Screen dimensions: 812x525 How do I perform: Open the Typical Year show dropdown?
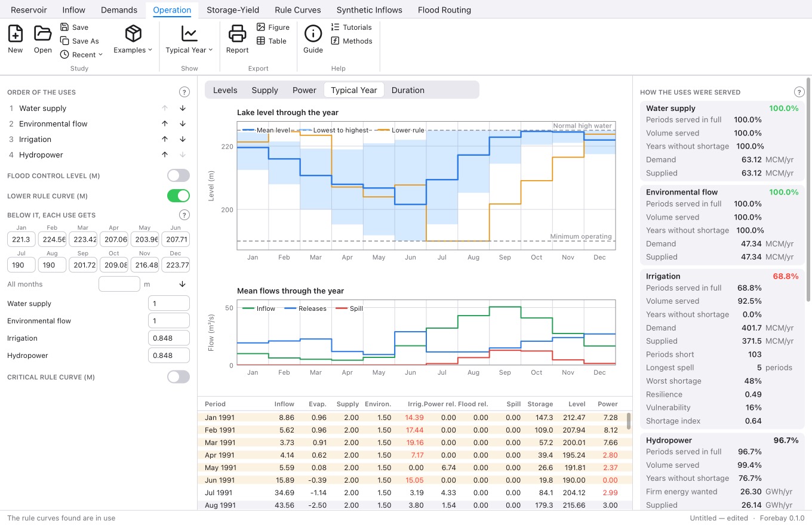point(189,39)
